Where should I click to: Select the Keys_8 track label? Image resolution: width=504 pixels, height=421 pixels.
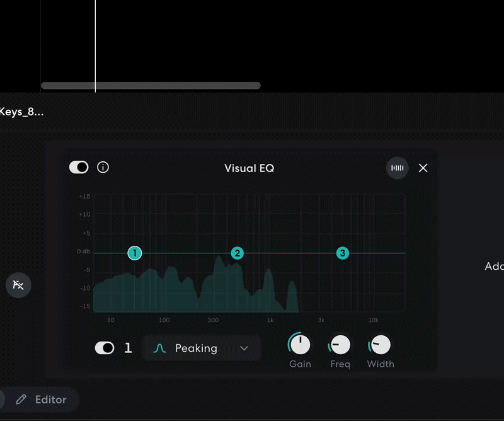click(22, 112)
